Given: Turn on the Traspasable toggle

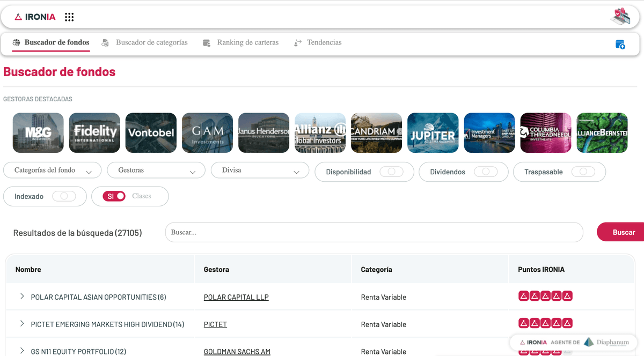Looking at the screenshot, I should tap(583, 172).
